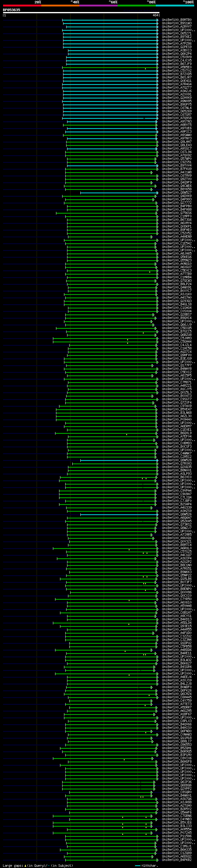The width and height of the screenshot is (197, 868).
Task: Click the short cyan bar for UniRef100_Q8W527
Action: coord(119,193)
